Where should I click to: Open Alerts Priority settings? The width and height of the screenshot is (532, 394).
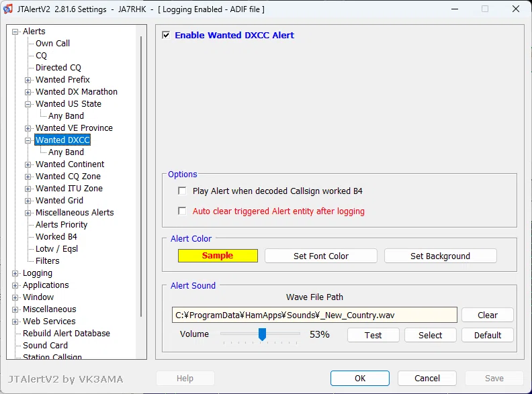pyautogui.click(x=61, y=225)
